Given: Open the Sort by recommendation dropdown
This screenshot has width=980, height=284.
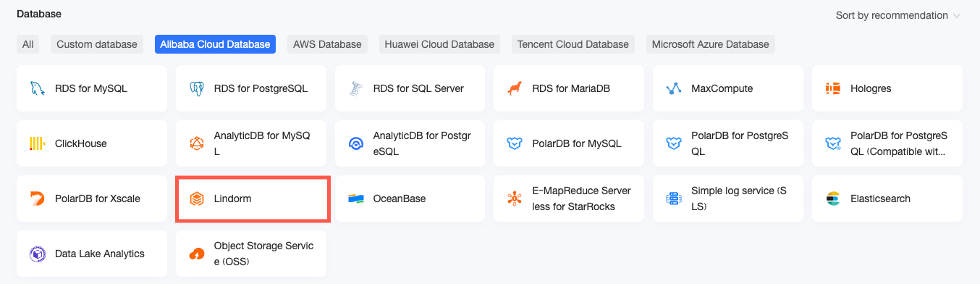Looking at the screenshot, I should click(898, 15).
